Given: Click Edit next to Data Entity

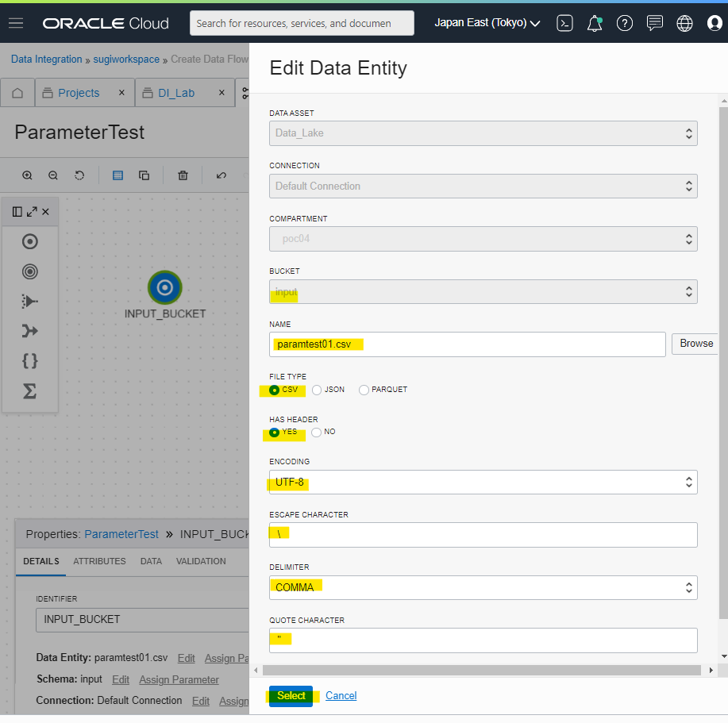Looking at the screenshot, I should pyautogui.click(x=187, y=658).
